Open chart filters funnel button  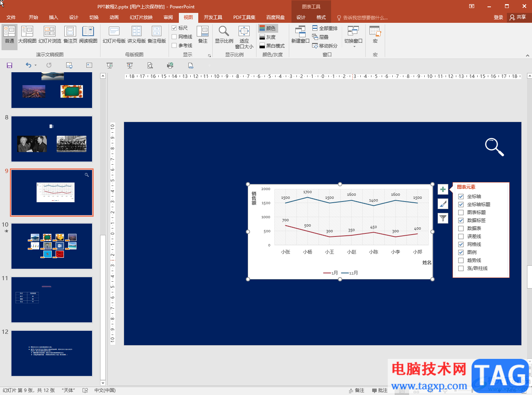point(443,218)
